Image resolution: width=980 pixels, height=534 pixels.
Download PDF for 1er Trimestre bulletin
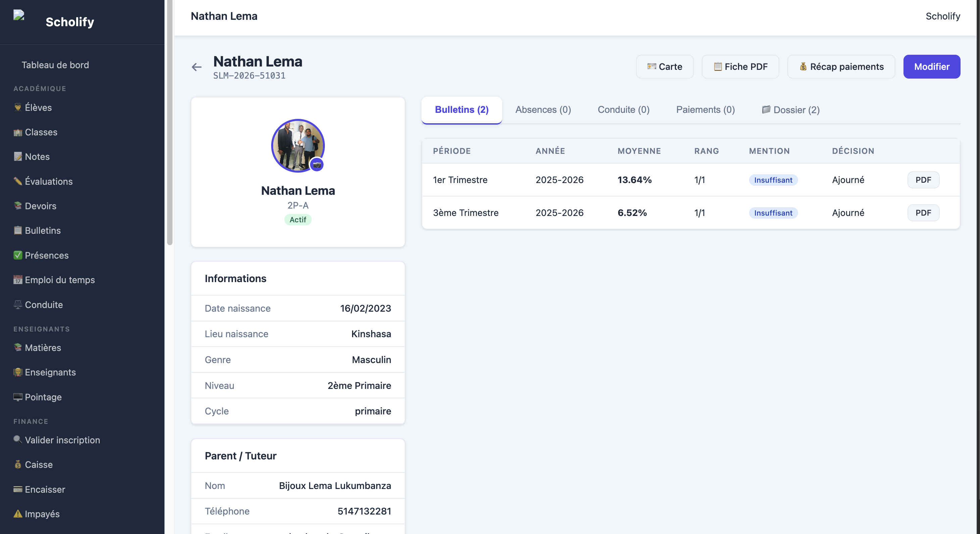[923, 180]
